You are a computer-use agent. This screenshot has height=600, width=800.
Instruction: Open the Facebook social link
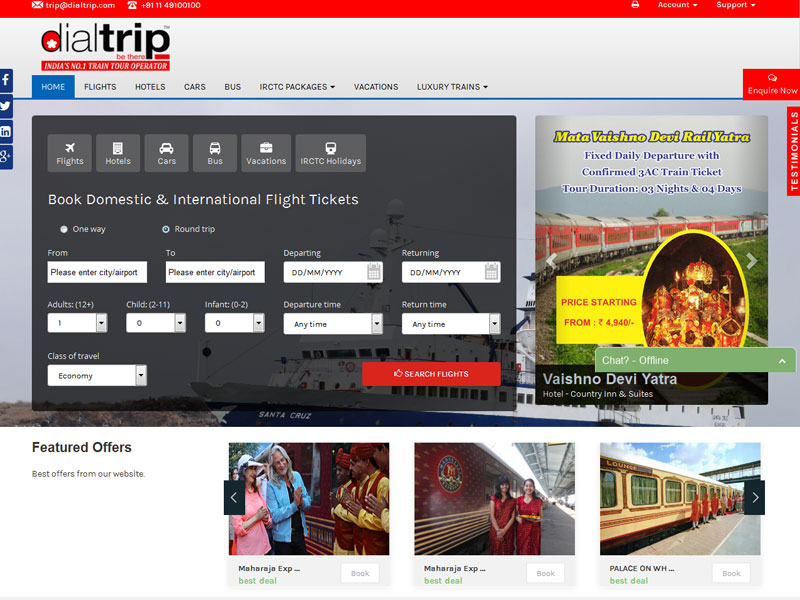tap(6, 80)
